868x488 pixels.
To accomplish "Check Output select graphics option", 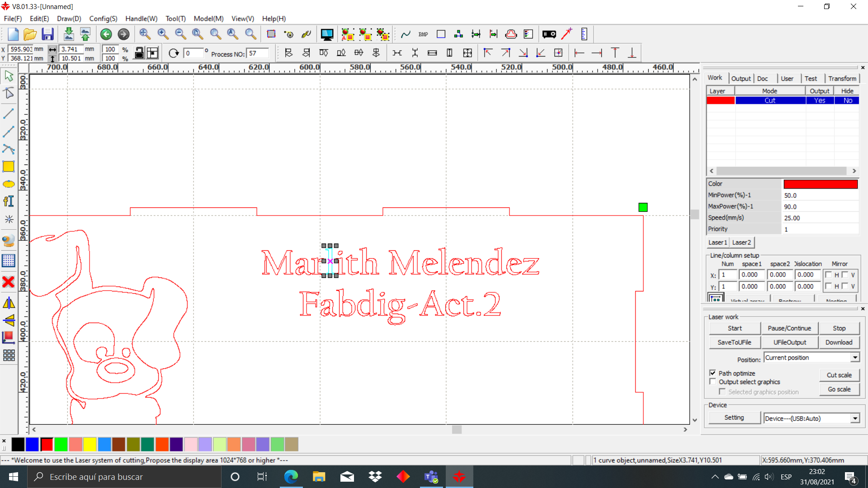I will point(713,381).
